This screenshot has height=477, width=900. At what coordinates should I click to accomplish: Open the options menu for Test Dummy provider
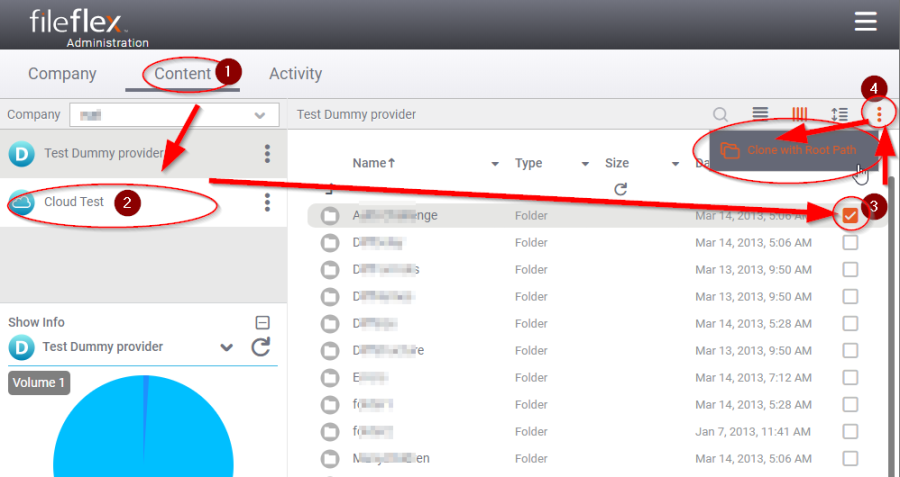pos(267,154)
